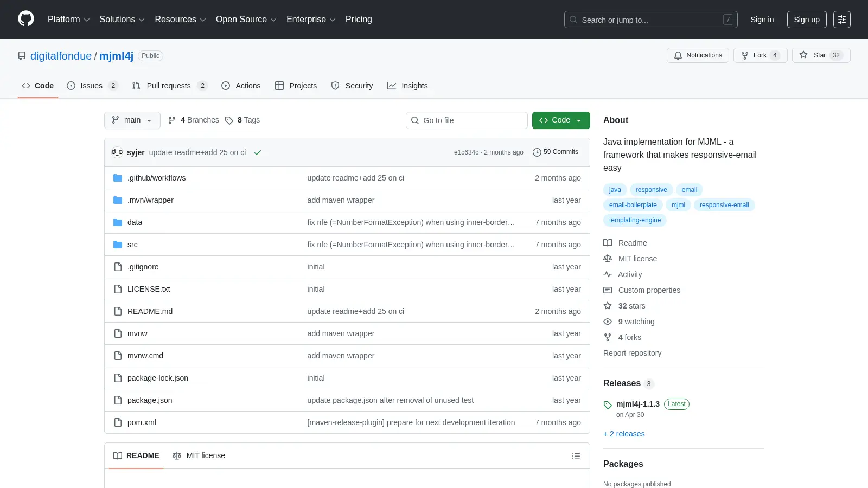Click the templating-engine topic tag
The width and height of the screenshot is (868, 488).
click(x=635, y=220)
